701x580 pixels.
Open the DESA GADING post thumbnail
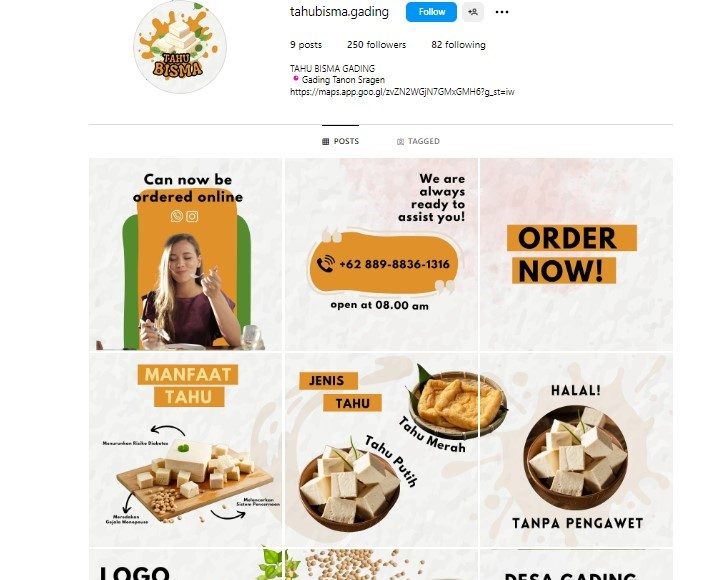[576, 565]
